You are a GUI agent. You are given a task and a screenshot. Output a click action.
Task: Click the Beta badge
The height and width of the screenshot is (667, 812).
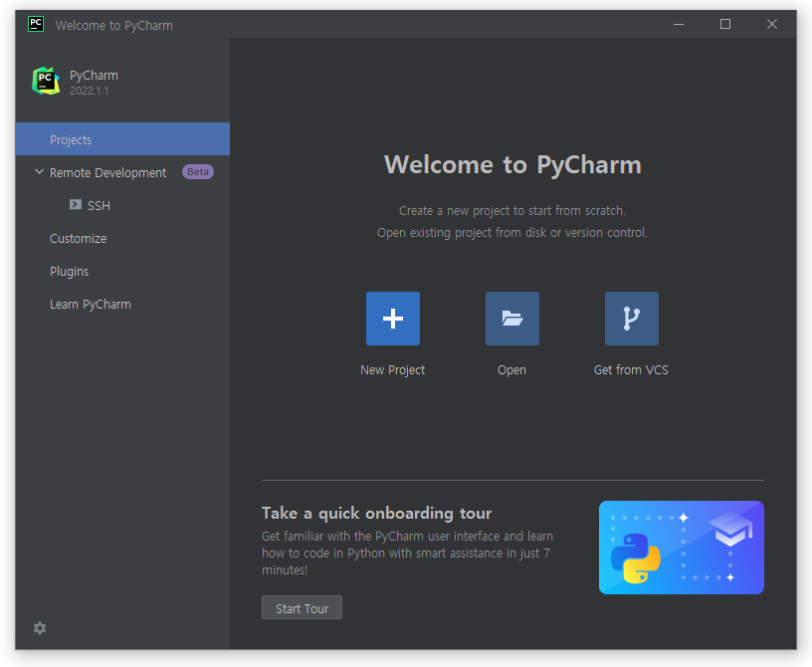tap(198, 172)
